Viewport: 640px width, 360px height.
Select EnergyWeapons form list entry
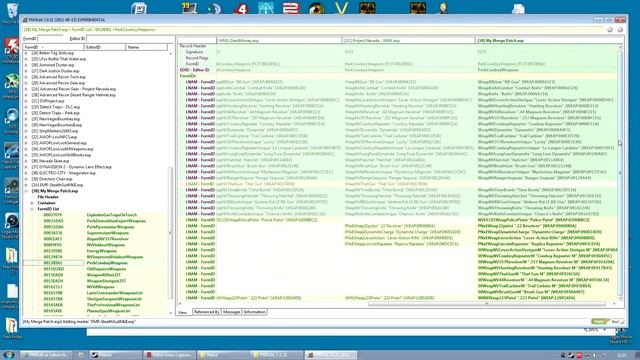[102, 251]
